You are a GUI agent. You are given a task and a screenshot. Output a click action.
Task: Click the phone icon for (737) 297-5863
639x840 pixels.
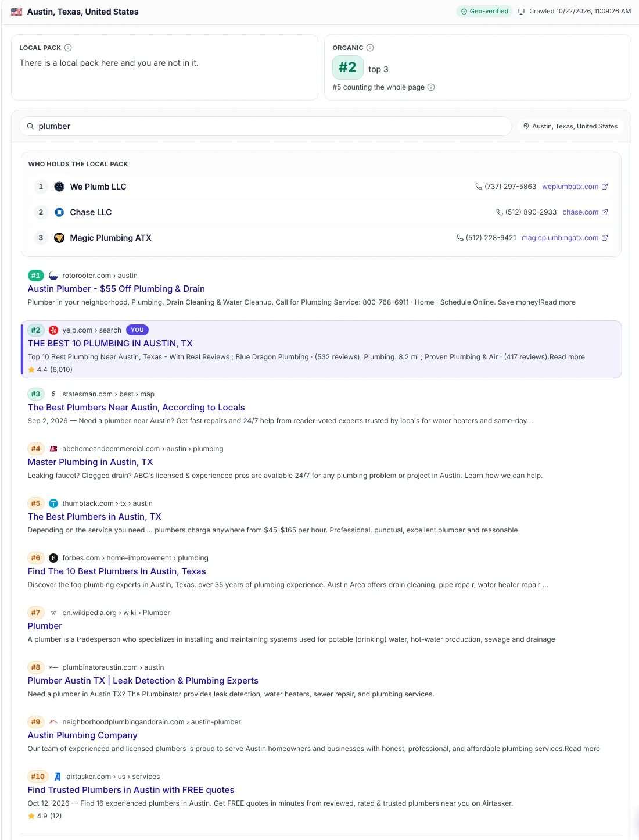[479, 187]
